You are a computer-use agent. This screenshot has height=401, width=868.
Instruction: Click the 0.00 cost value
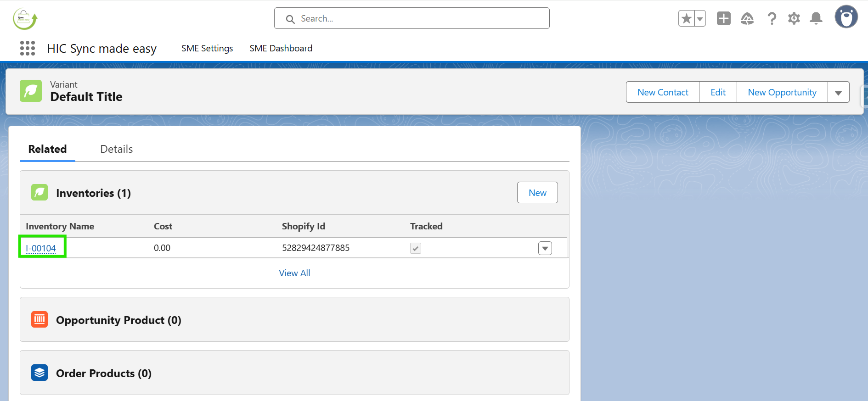(162, 248)
